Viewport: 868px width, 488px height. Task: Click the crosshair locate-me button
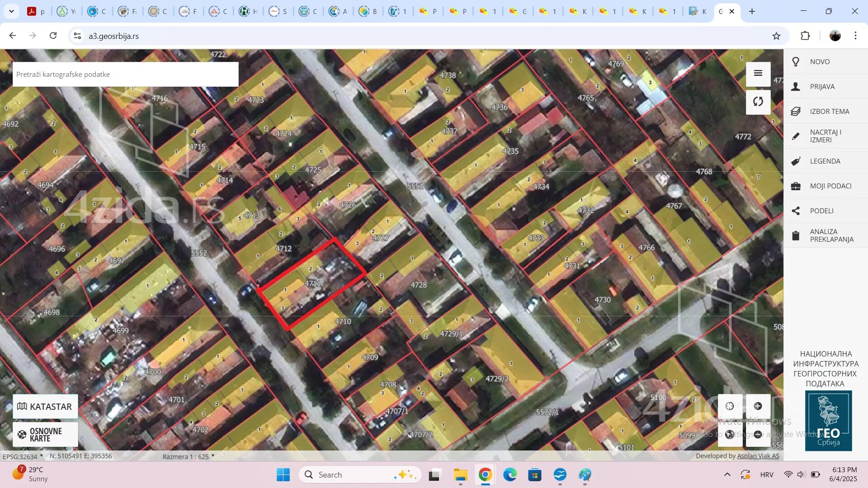(x=730, y=406)
